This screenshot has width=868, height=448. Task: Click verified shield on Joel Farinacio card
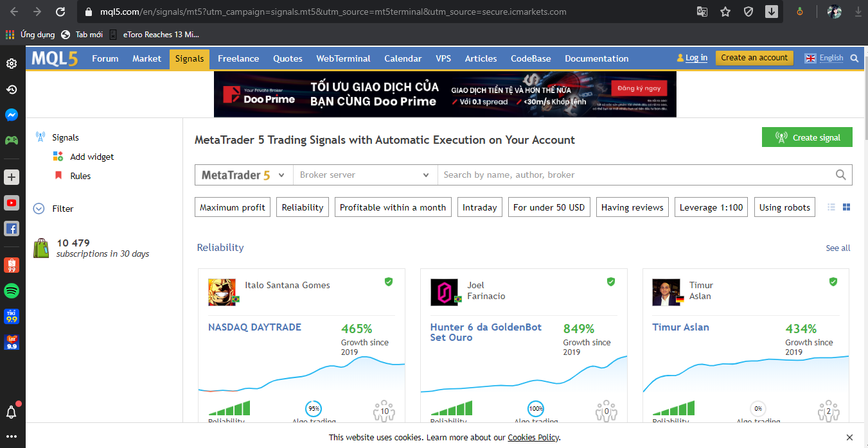click(x=610, y=282)
